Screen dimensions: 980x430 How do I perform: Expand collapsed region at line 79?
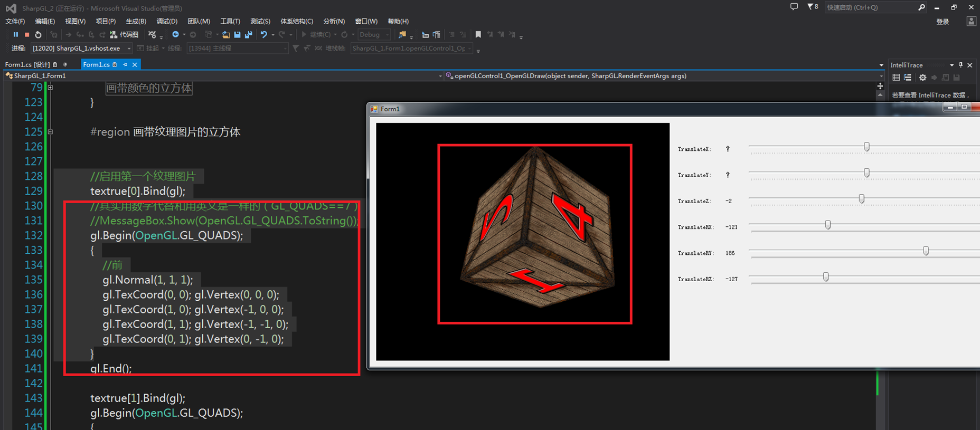[50, 88]
